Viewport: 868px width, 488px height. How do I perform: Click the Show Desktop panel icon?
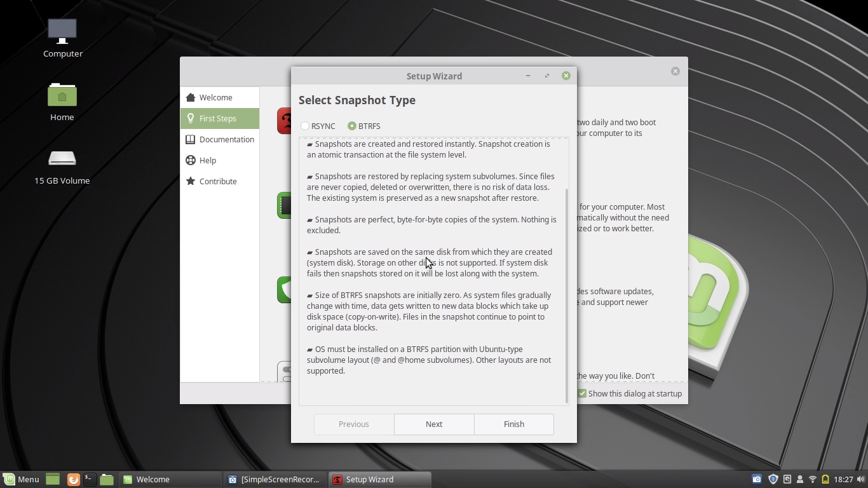[x=53, y=479]
